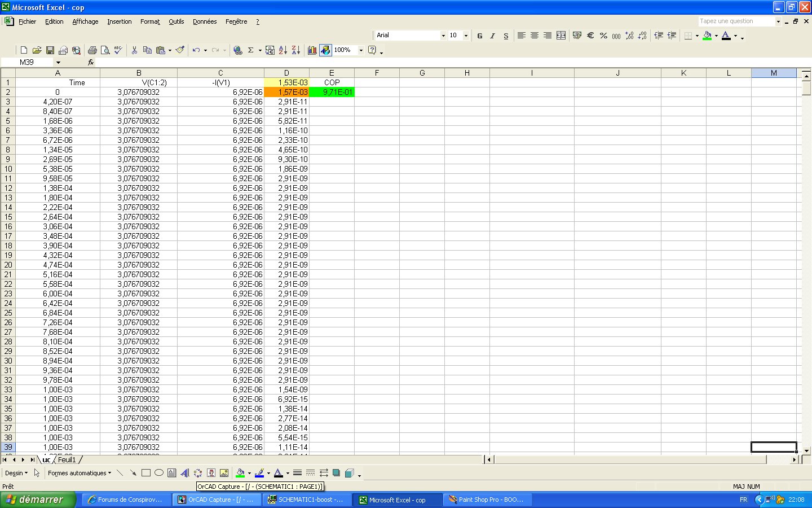Image resolution: width=812 pixels, height=508 pixels.
Task: Undo the last action
Action: coord(196,50)
